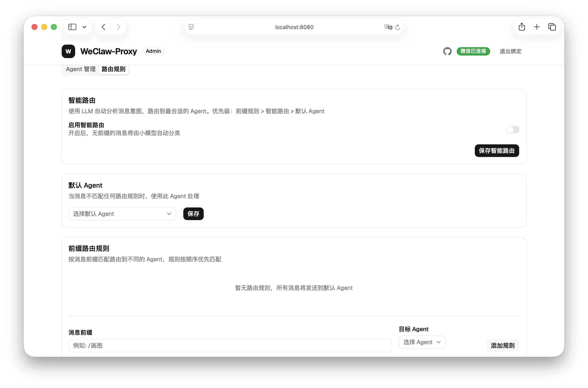Click the 添加规则 button
The image size is (588, 388).
(x=503, y=345)
